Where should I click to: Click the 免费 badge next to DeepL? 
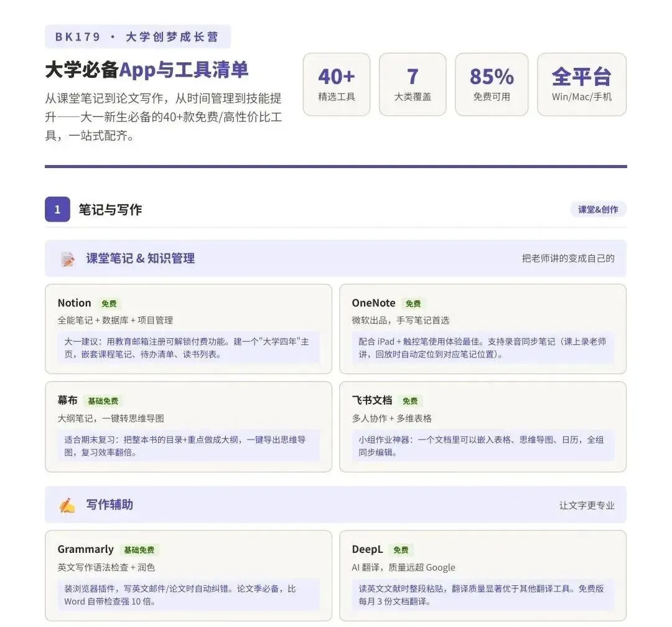click(x=401, y=550)
